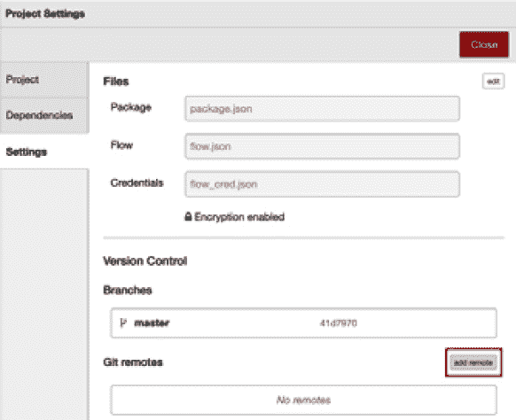Click the branch icon beside master
Screen dimensions: 516x420
click(124, 323)
